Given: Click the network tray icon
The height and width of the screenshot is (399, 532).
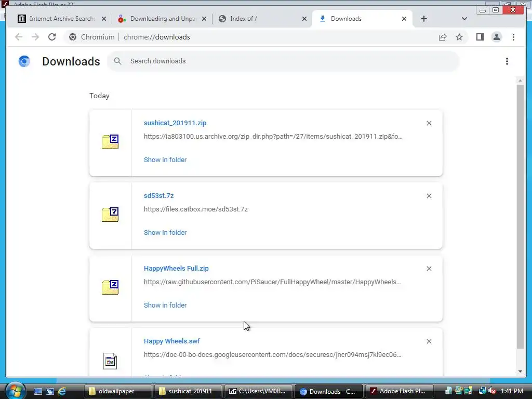Looking at the screenshot, I should (482, 391).
